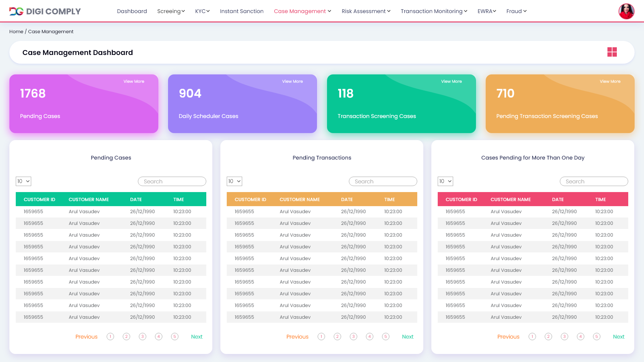Screen dimensions: 644x362
Task: Open rows-per-page dropdown in Pending Transactions
Action: pos(234,181)
